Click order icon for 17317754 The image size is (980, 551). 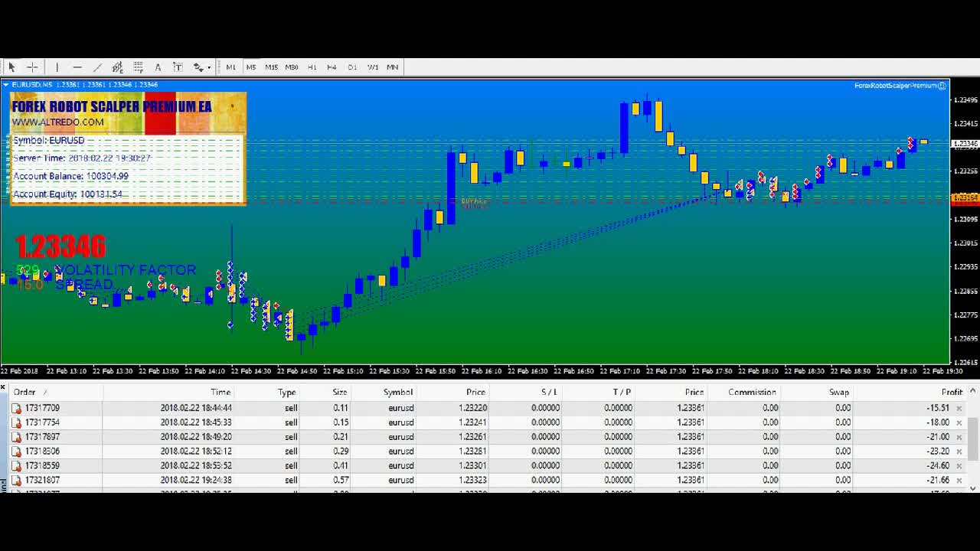coord(16,422)
